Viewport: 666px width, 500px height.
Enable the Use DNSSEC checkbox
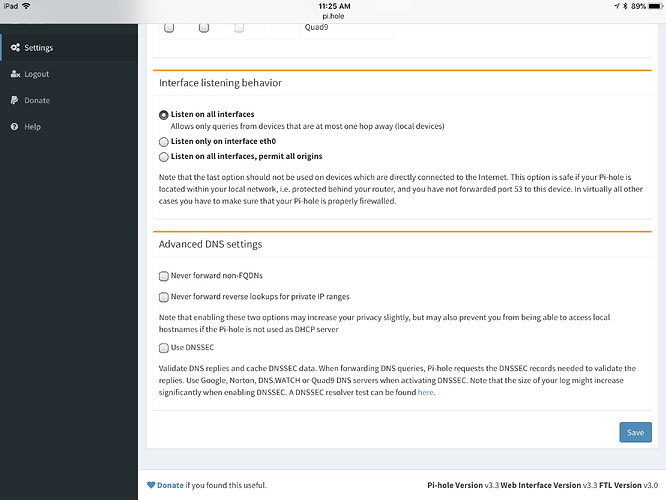(164, 348)
